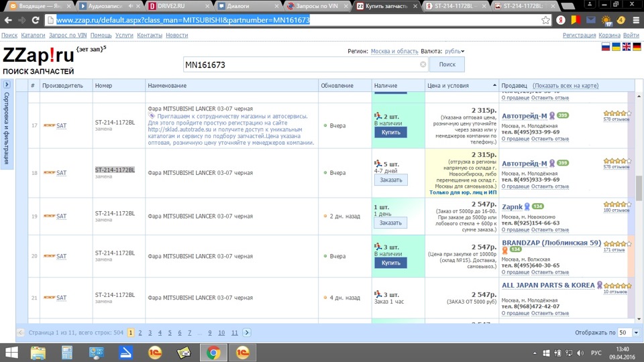
Task: Switch site language to English flag
Action: click(x=627, y=47)
